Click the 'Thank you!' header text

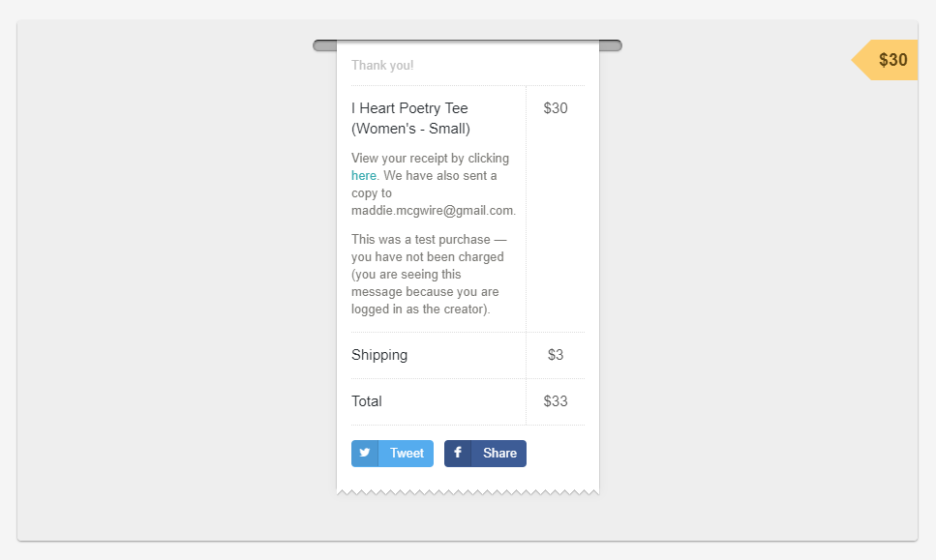(382, 66)
